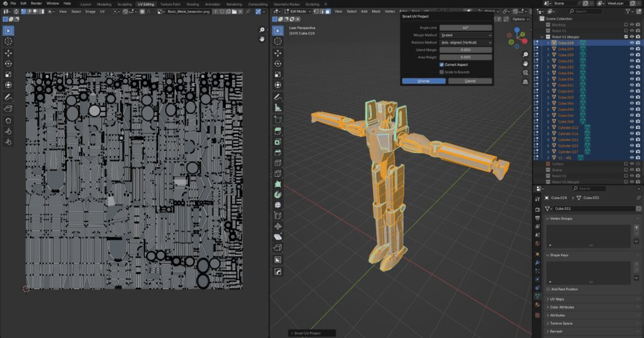Expand the UV Maps panel
This screenshot has width=644, height=338.
pyautogui.click(x=557, y=299)
